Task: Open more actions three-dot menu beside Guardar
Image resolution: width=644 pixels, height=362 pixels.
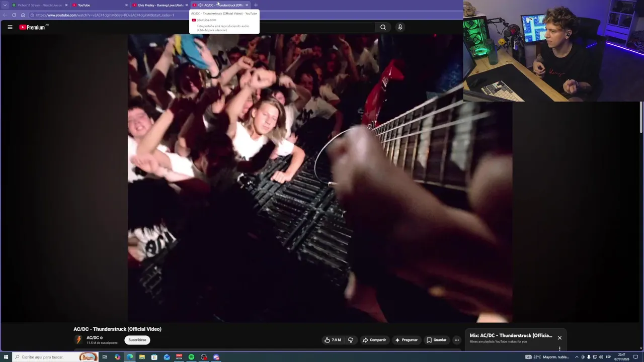Action: pos(456,340)
